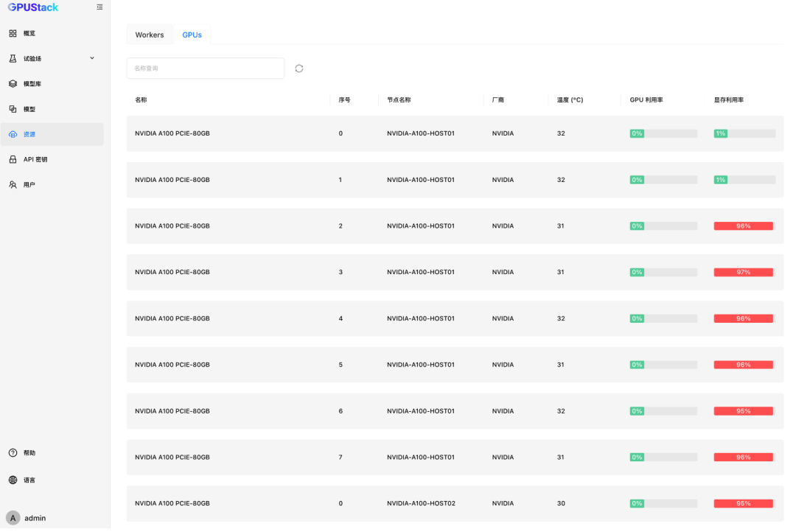
Task: Click the 试验场 flask icon
Action: [13, 58]
